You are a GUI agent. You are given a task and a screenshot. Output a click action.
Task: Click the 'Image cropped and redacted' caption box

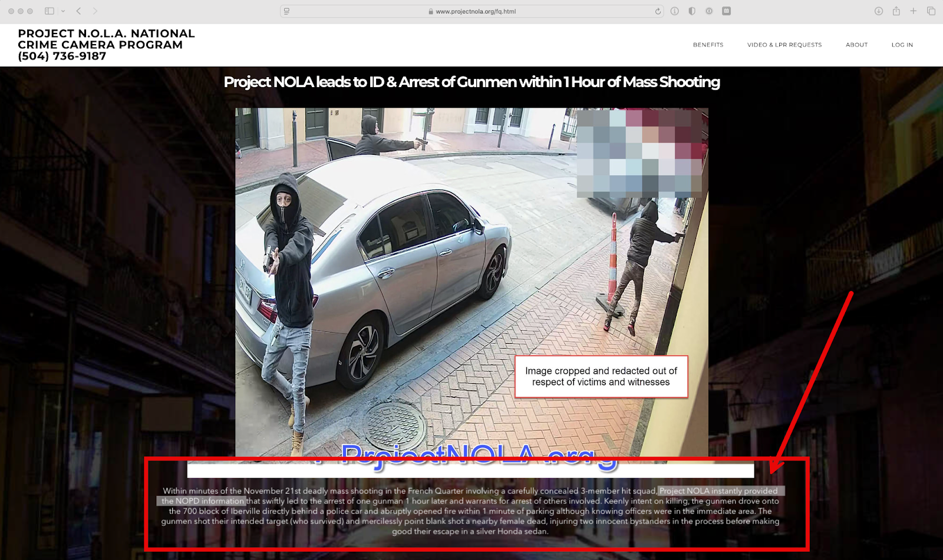coord(601,377)
